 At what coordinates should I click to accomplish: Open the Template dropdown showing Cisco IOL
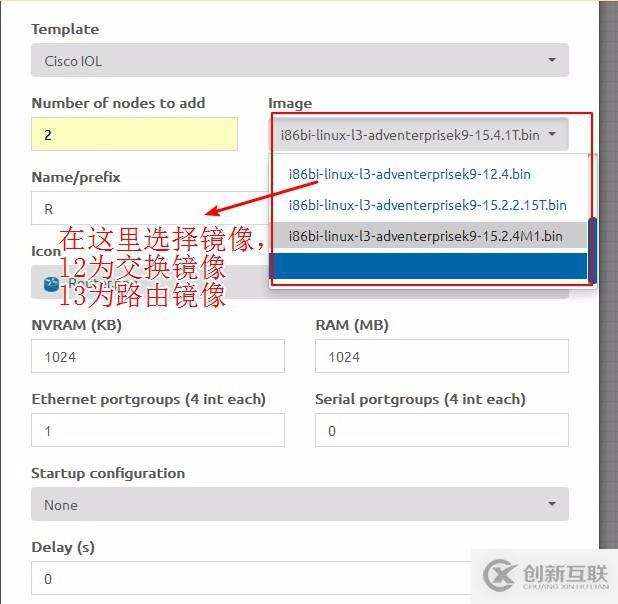pos(300,60)
